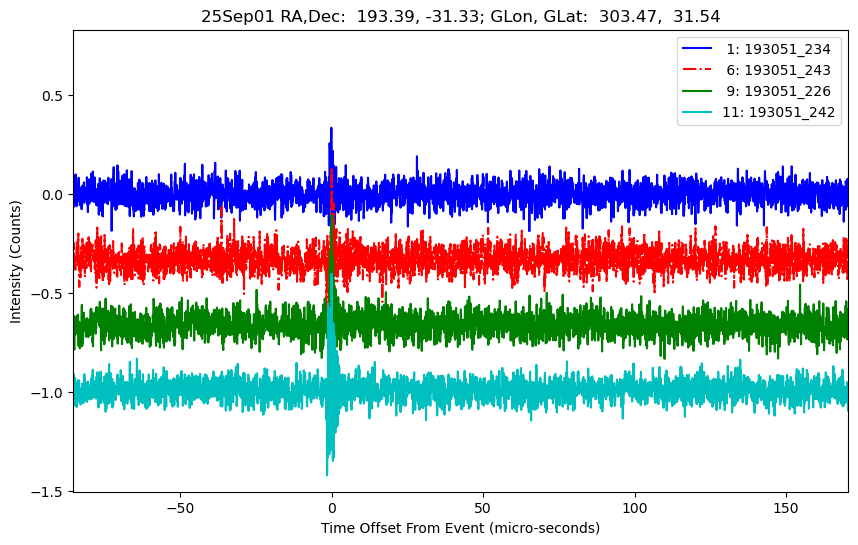The width and height of the screenshot is (858, 545).
Task: Select legend entry '1: 193051_234'
Action: (778, 49)
